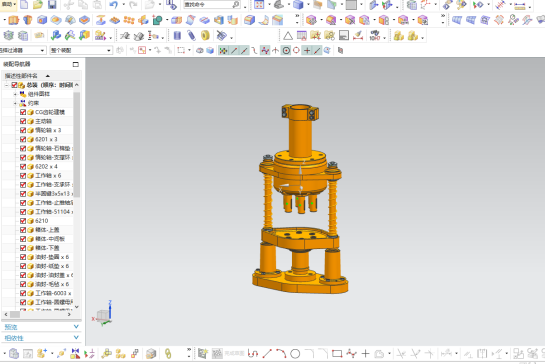Click the yellow tire ring icon
The image size is (545, 364).
click(205, 35)
